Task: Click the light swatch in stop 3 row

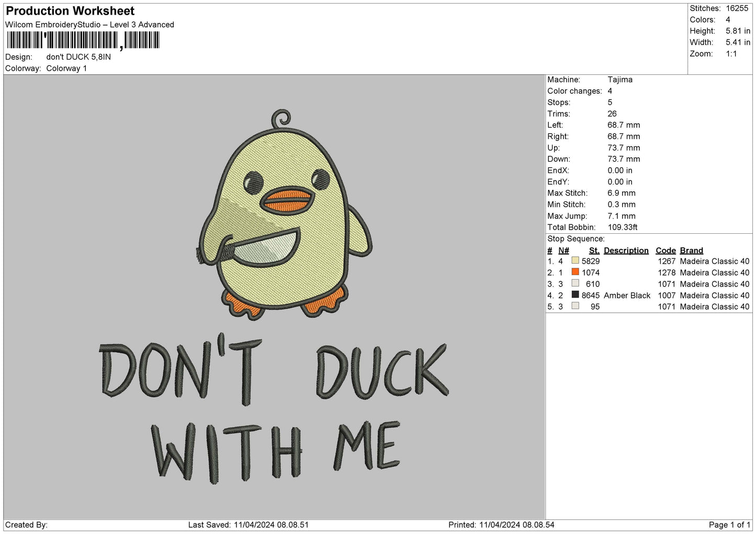Action: 576,283
